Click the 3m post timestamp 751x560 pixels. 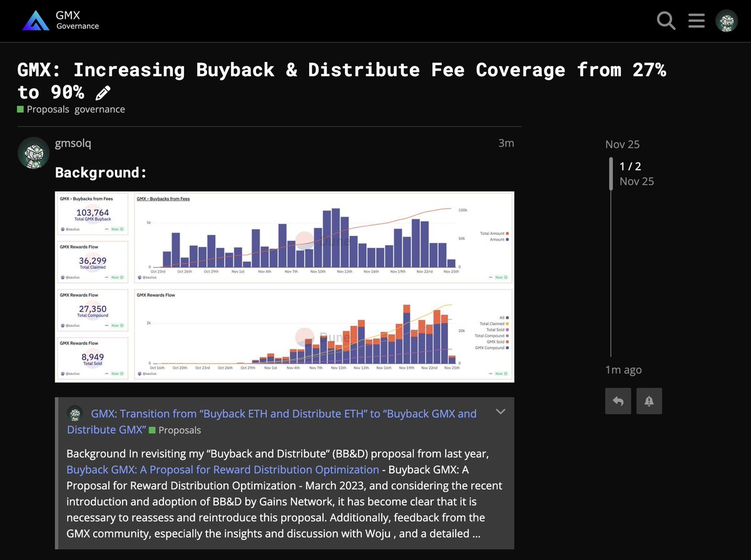coord(506,143)
